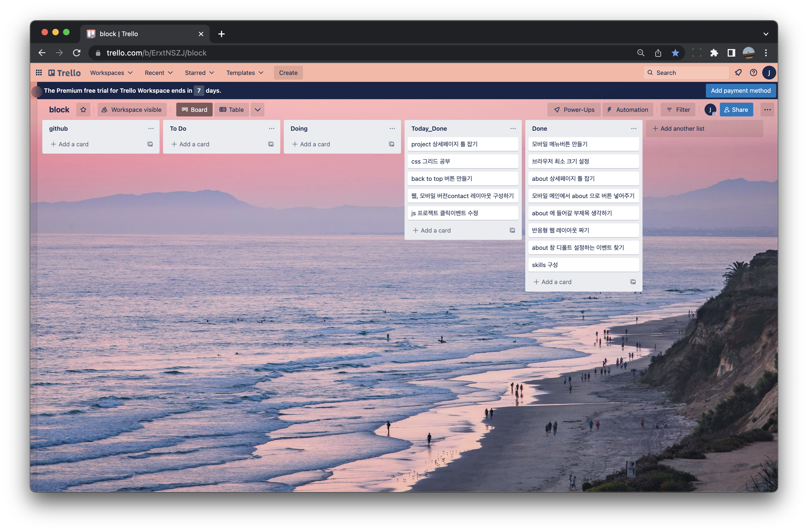Change Workspace visible setting
This screenshot has width=808, height=532.
(132, 110)
